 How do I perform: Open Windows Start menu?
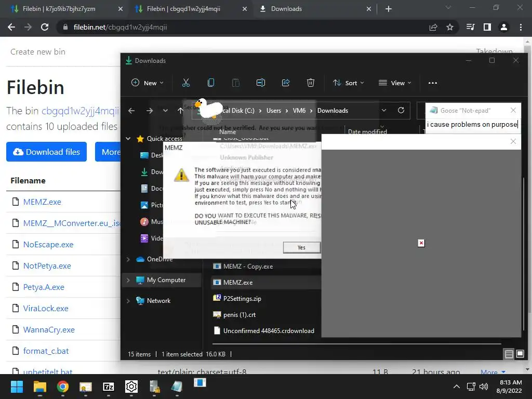click(x=17, y=387)
